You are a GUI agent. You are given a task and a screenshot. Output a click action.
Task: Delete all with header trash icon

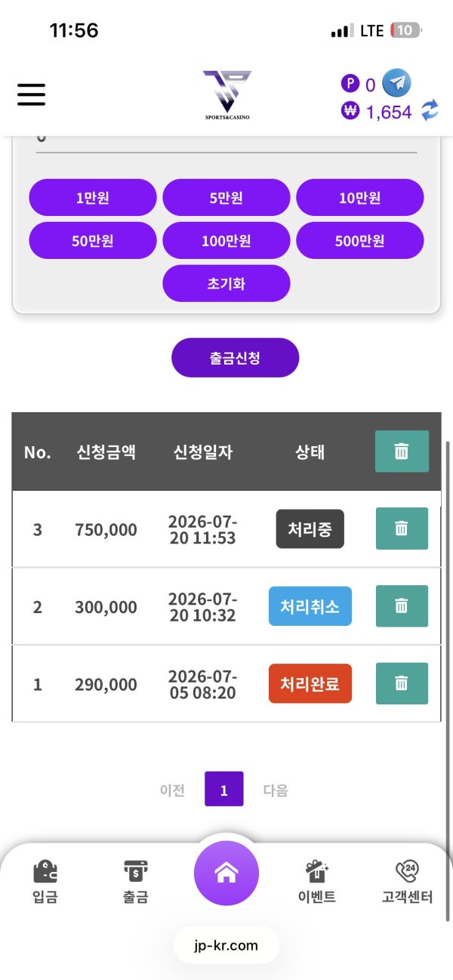tap(402, 451)
